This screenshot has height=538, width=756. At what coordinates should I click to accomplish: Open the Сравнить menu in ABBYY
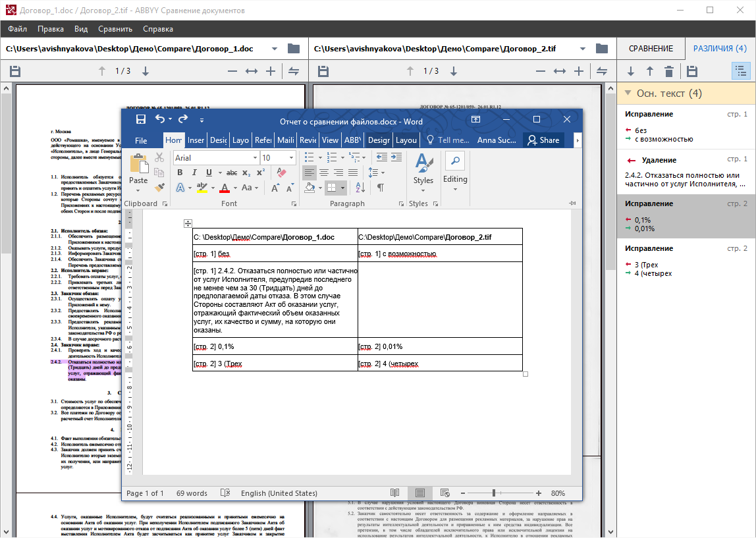pyautogui.click(x=115, y=29)
